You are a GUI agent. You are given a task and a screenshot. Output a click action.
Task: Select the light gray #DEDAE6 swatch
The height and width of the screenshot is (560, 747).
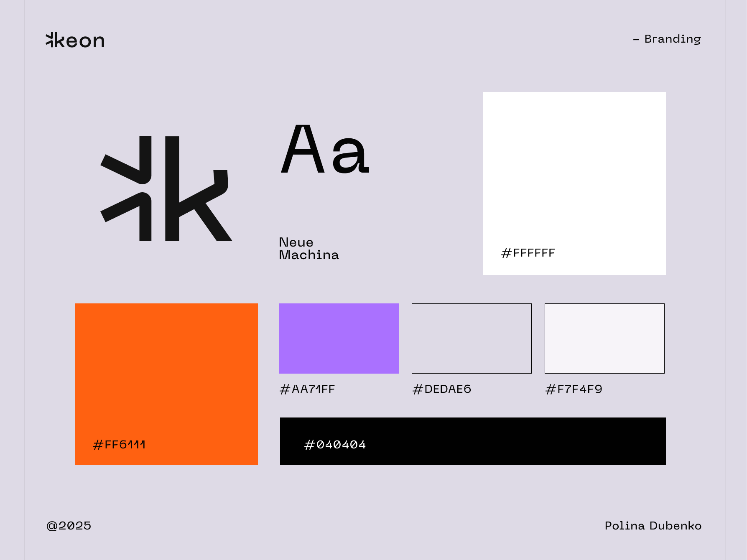(x=472, y=338)
